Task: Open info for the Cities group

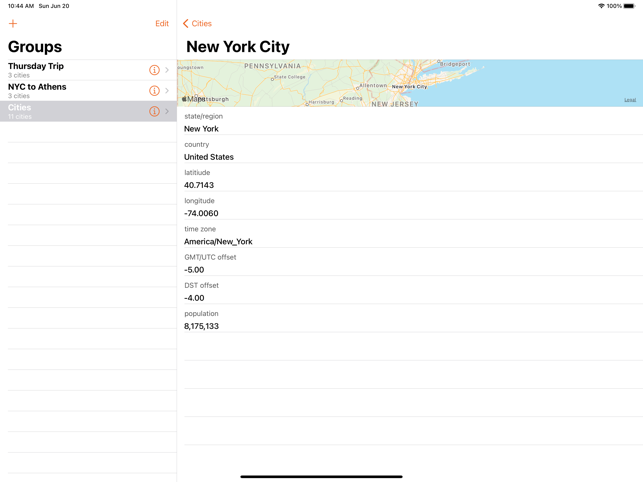Action: point(154,112)
